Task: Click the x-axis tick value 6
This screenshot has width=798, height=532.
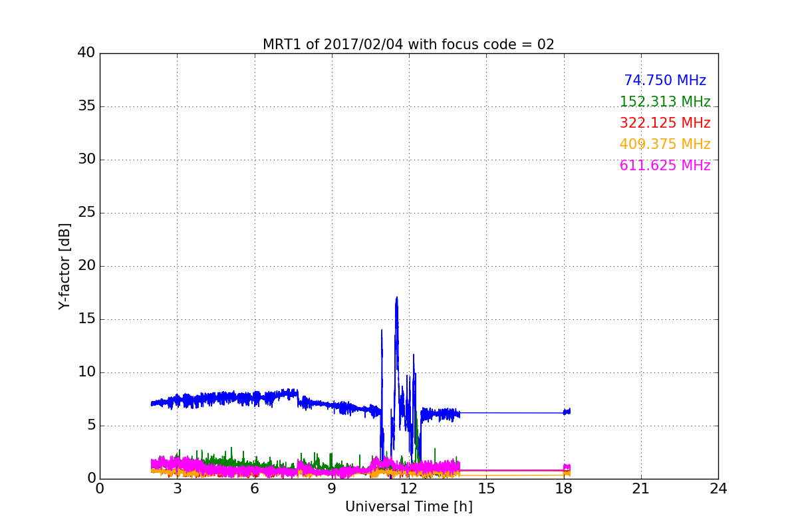Action: (x=254, y=489)
